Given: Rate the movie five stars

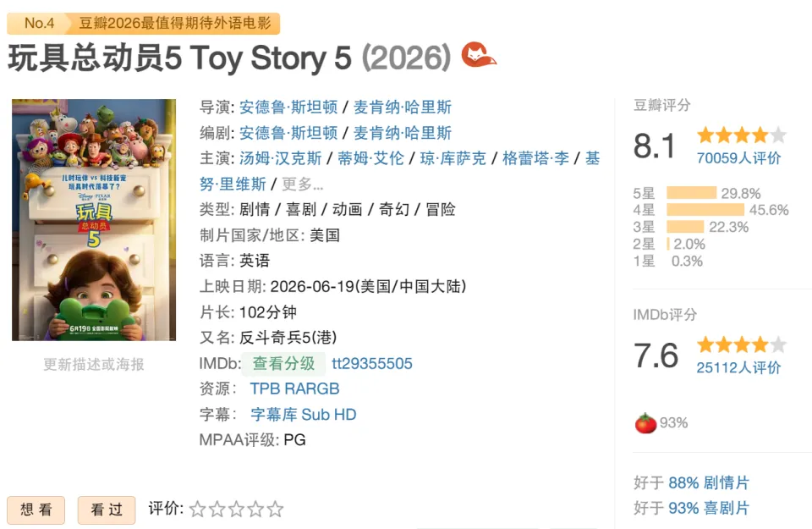Looking at the screenshot, I should [275, 510].
